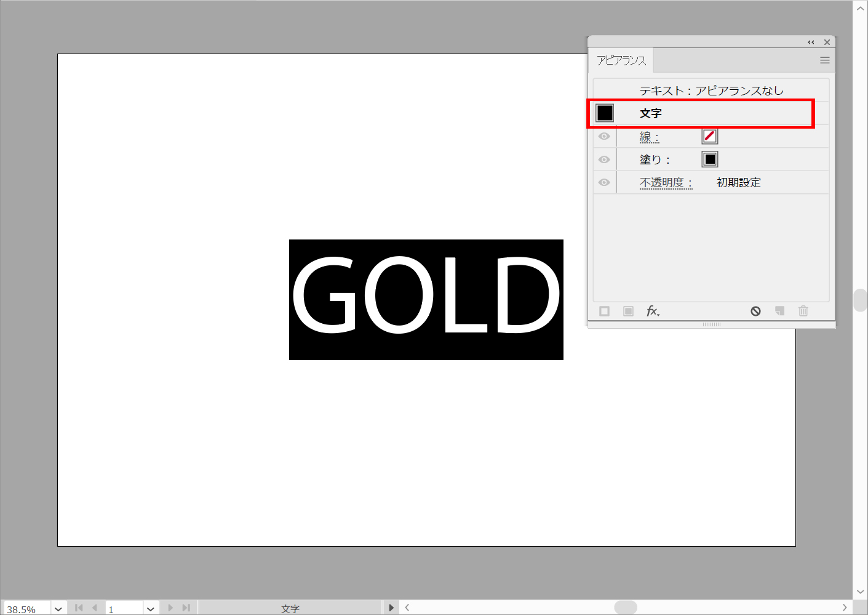Viewport: 868px width, 615px height.
Task: Collapse the Appearance panel with double arrows
Action: 811,42
